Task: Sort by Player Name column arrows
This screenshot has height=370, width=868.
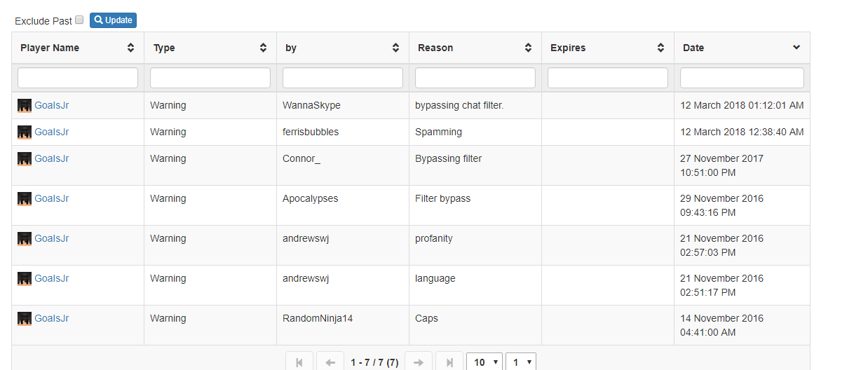Action: [130, 48]
